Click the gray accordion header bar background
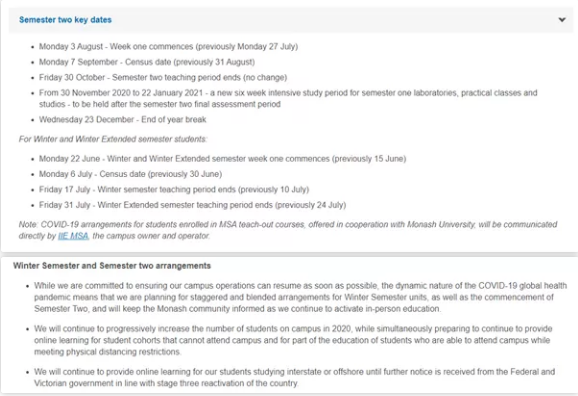The height and width of the screenshot is (396, 578). [291, 20]
